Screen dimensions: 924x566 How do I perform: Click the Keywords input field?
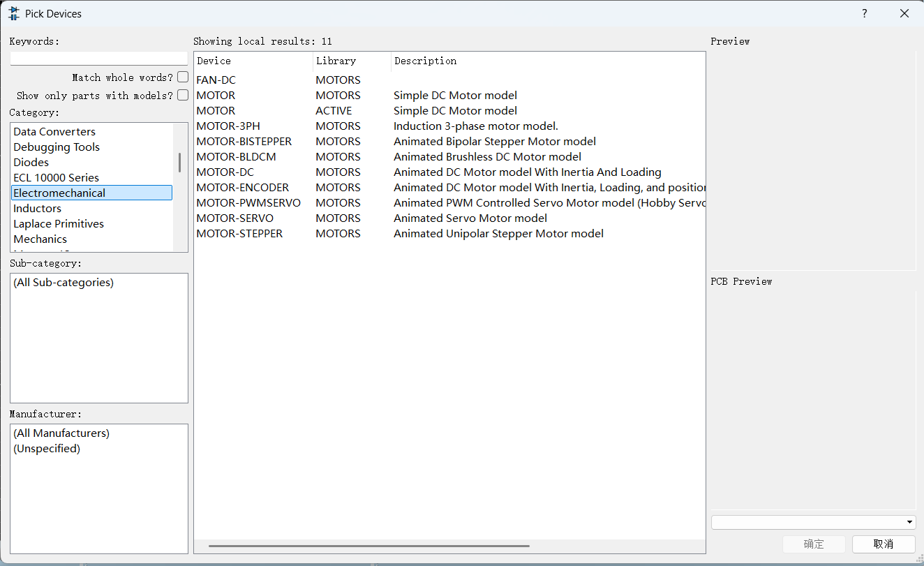click(x=99, y=59)
